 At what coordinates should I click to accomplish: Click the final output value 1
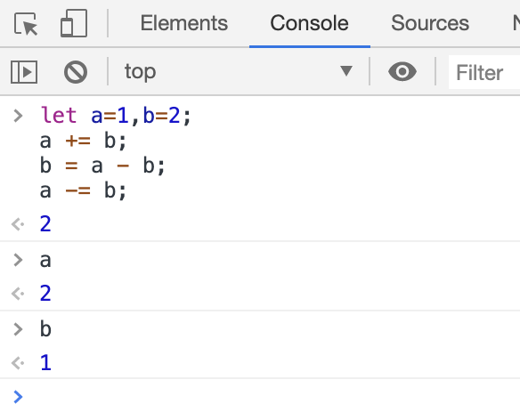click(x=45, y=362)
